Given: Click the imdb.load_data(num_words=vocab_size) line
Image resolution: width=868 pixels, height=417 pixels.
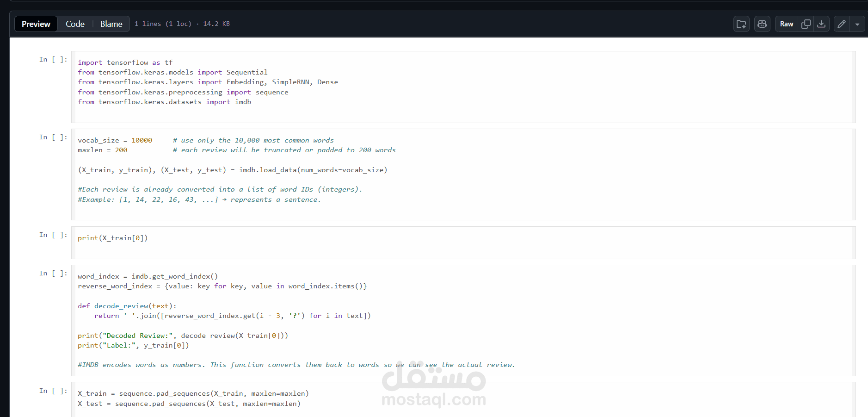Looking at the screenshot, I should pyautogui.click(x=233, y=170).
